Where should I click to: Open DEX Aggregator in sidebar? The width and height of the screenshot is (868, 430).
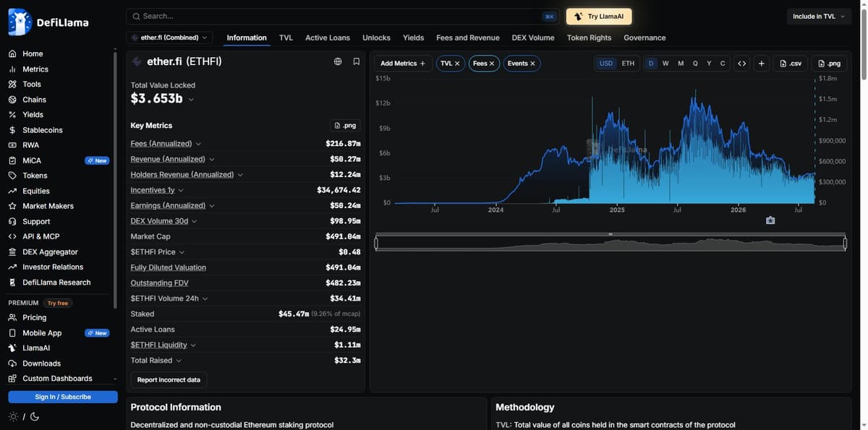[x=50, y=251]
